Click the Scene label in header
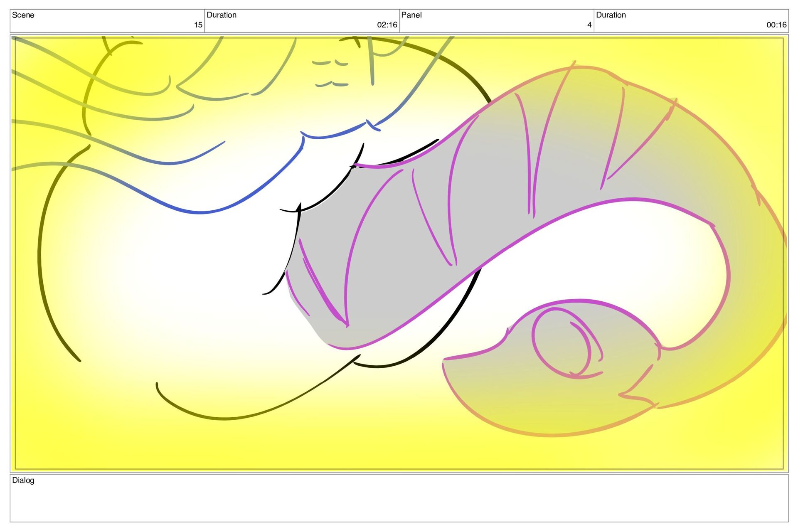 (x=23, y=15)
